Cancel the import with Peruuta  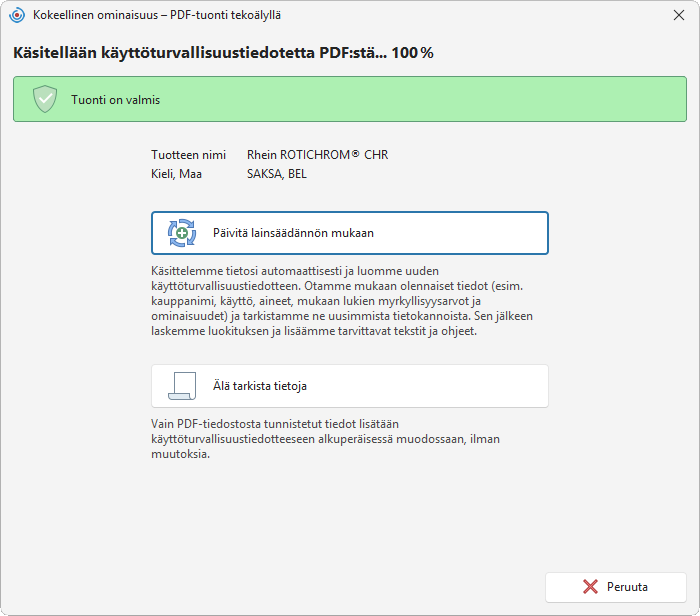point(616,587)
